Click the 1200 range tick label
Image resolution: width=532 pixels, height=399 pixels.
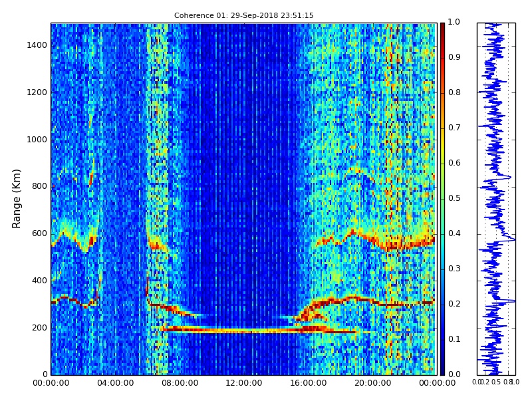pos(37,92)
